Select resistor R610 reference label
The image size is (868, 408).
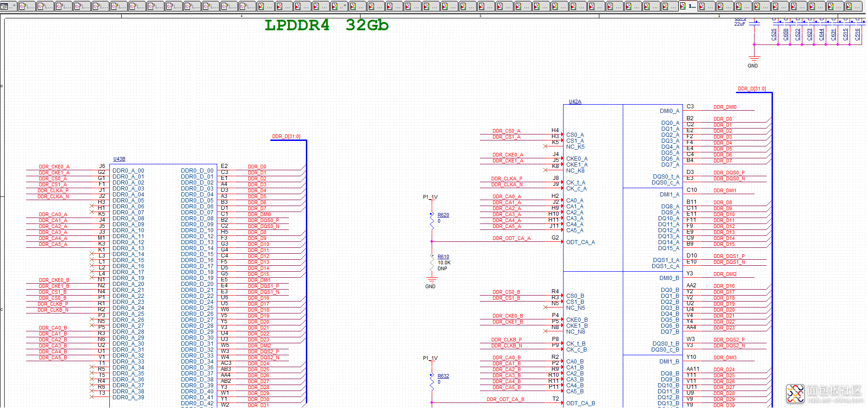click(443, 257)
